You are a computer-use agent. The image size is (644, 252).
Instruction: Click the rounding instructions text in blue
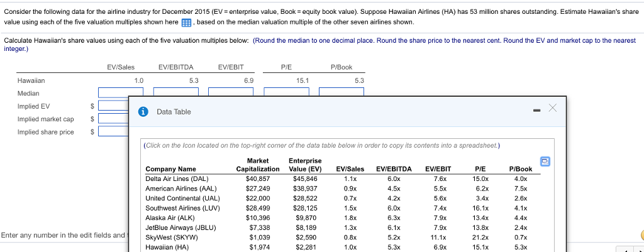320,45
